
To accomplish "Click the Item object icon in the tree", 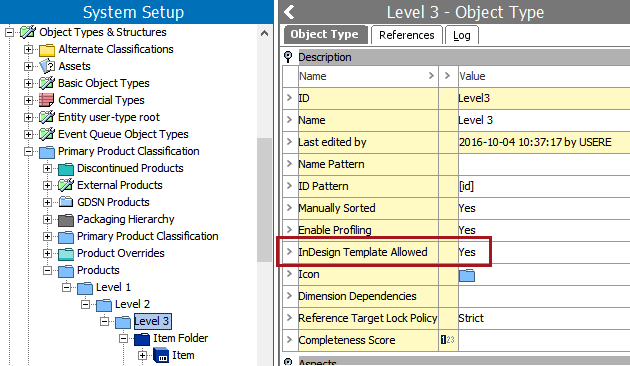I will (161, 356).
